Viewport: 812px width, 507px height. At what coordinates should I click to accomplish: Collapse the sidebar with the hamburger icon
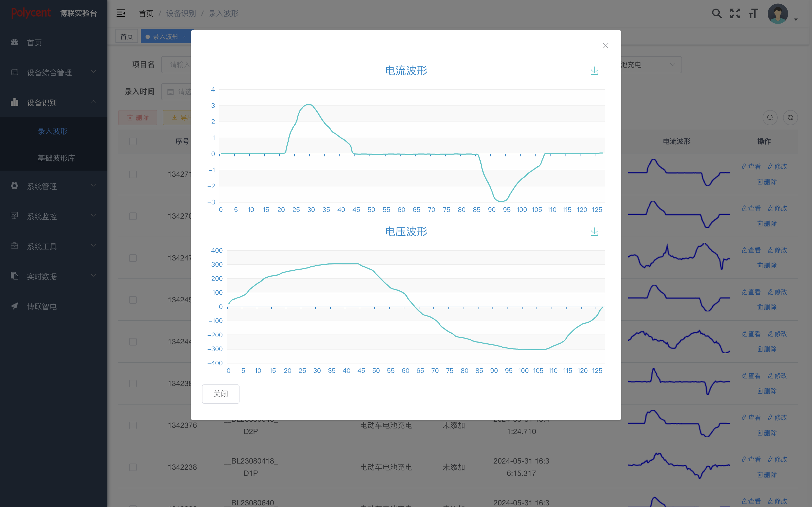pos(121,13)
